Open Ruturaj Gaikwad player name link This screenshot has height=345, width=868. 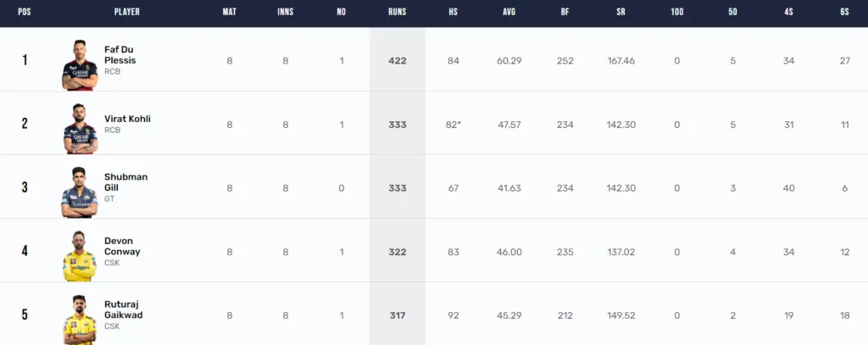click(124, 309)
